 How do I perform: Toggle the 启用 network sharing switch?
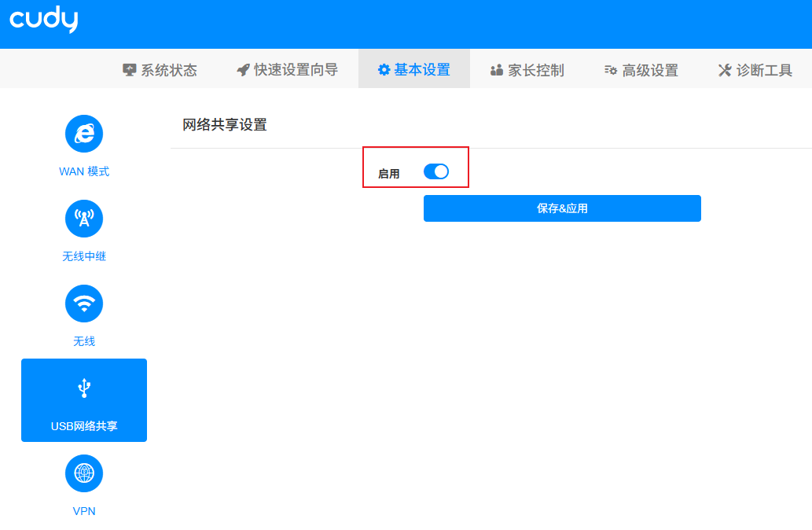[436, 171]
